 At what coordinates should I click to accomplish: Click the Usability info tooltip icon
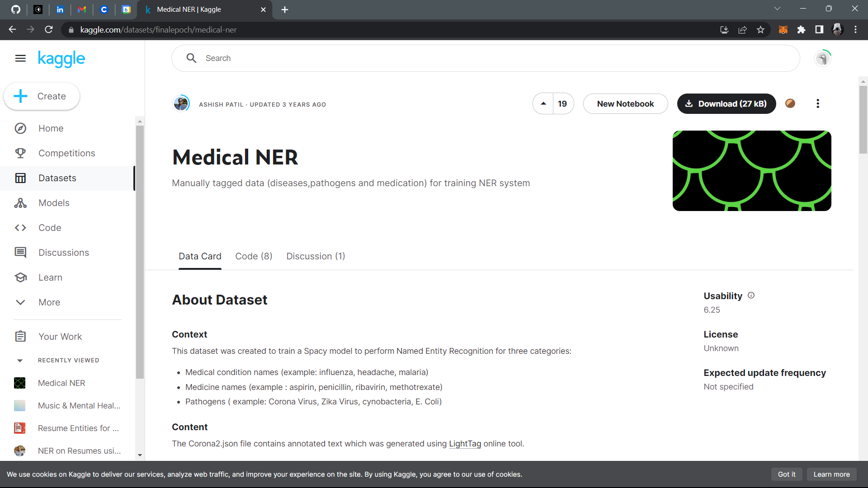pos(751,295)
